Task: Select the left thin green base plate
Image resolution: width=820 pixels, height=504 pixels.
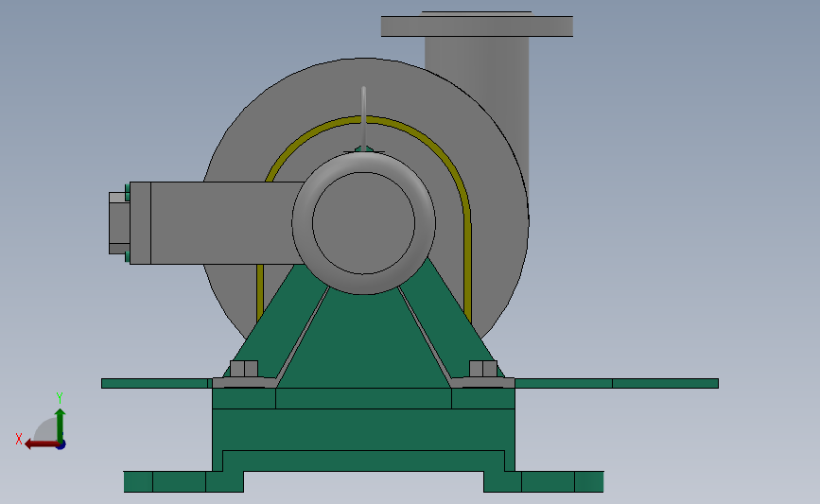Action: pyautogui.click(x=156, y=384)
